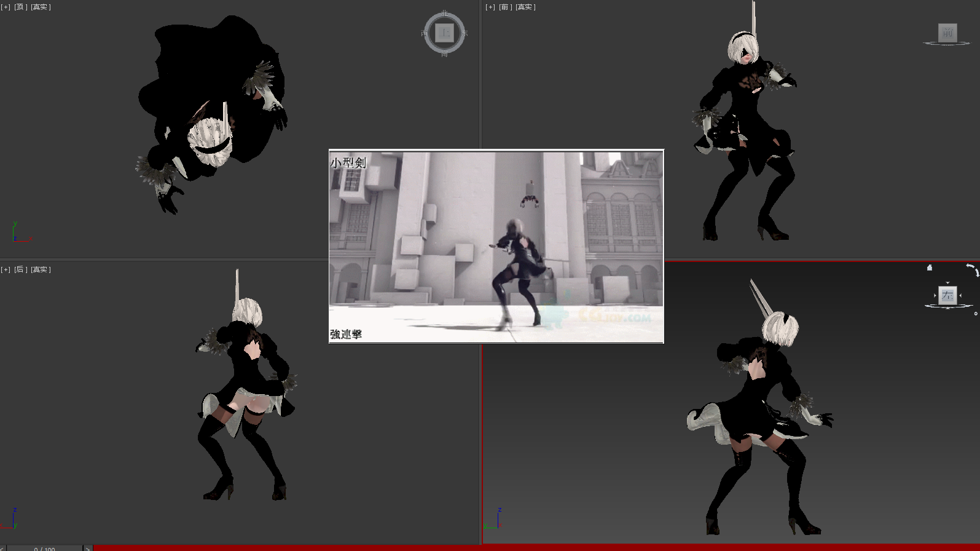The width and height of the screenshot is (980, 551).
Task: Open the [+] menu of the top viewport
Action: [6, 7]
